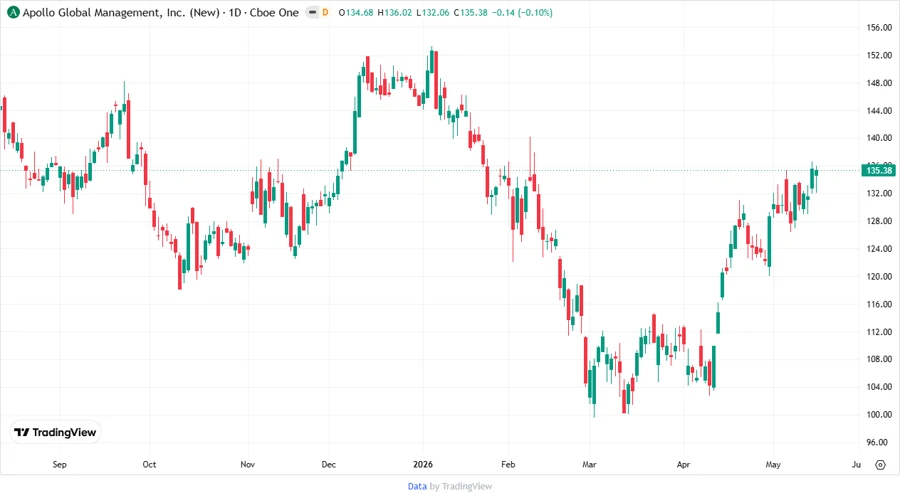Screen dimensions: 900x498
Task: Click the 156.00 price axis label
Action: (879, 28)
